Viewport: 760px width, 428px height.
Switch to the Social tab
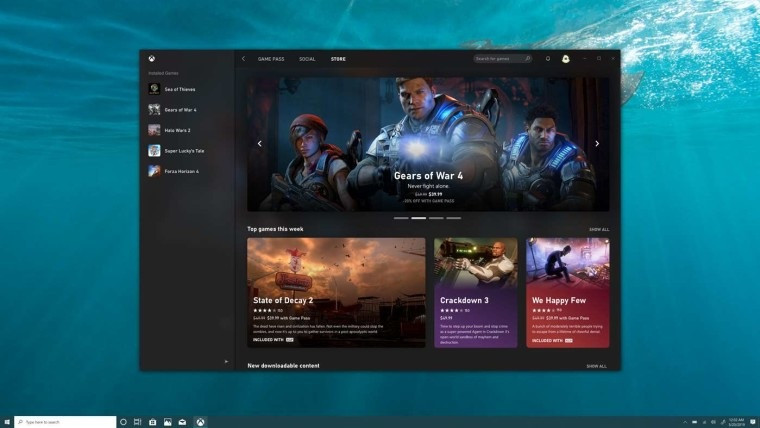coord(307,59)
